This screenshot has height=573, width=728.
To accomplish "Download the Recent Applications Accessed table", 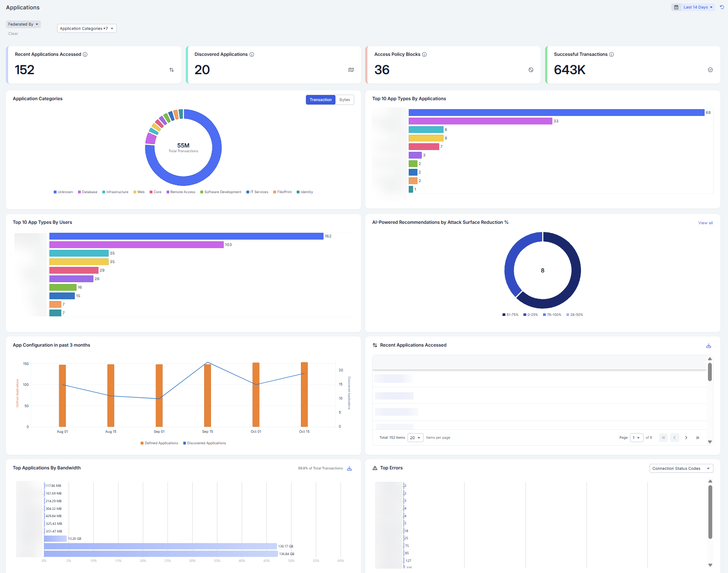I will (709, 346).
